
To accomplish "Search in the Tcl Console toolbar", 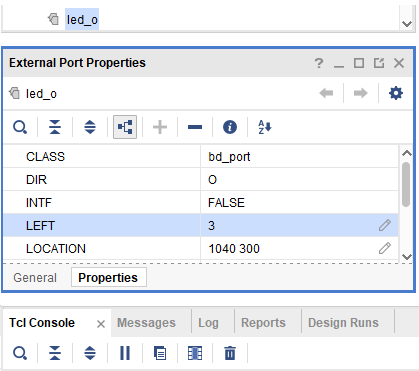I will click(x=20, y=353).
